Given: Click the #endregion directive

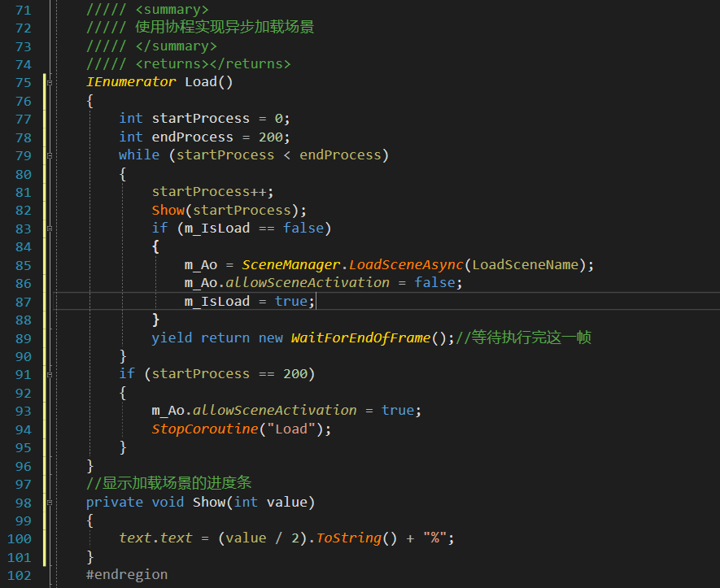Looking at the screenshot, I should pos(126,574).
